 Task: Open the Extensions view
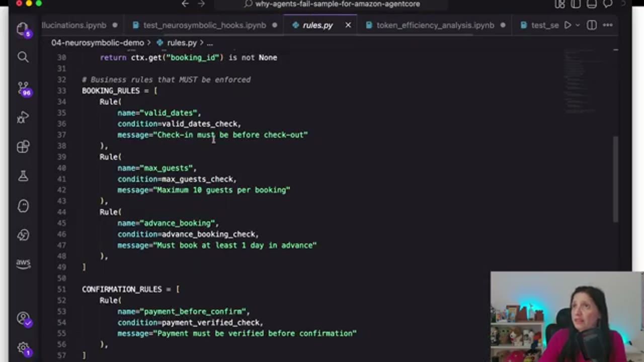(23, 146)
